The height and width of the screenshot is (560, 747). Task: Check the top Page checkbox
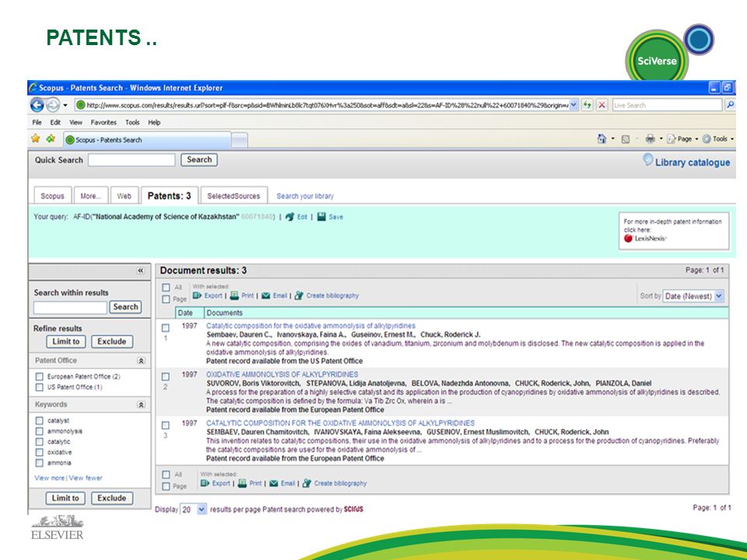coord(166,299)
